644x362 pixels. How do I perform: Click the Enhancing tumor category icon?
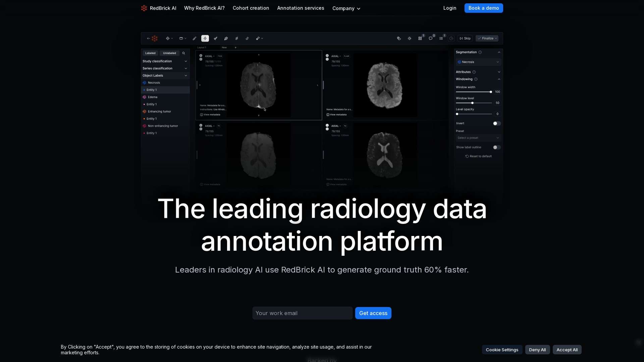[x=145, y=112]
